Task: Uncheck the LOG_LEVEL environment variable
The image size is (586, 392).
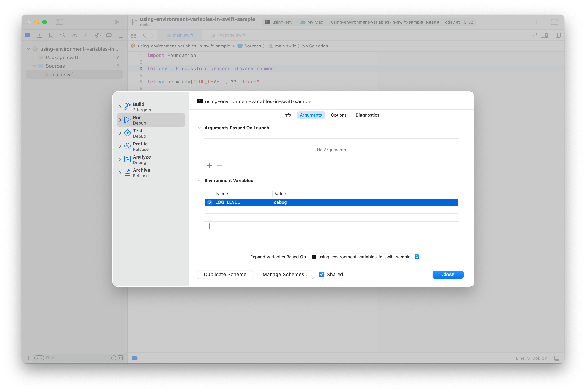Action: click(x=210, y=203)
